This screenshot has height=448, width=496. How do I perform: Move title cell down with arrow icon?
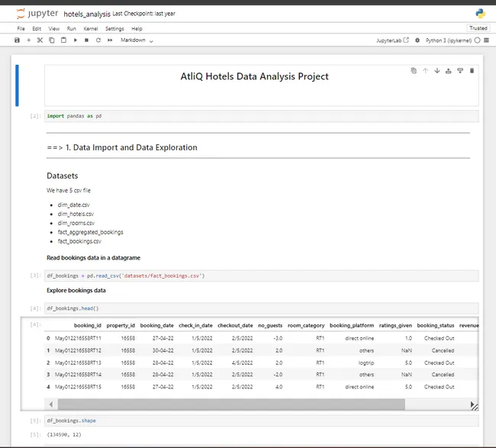click(436, 70)
